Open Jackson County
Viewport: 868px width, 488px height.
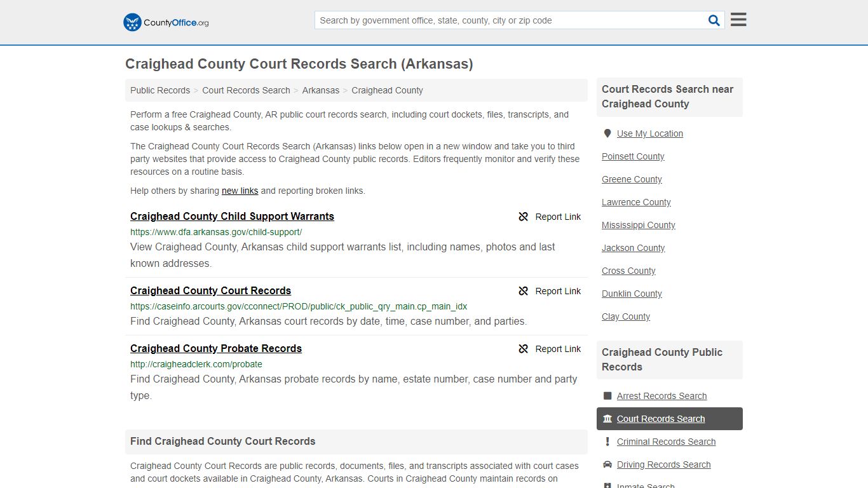click(x=634, y=248)
